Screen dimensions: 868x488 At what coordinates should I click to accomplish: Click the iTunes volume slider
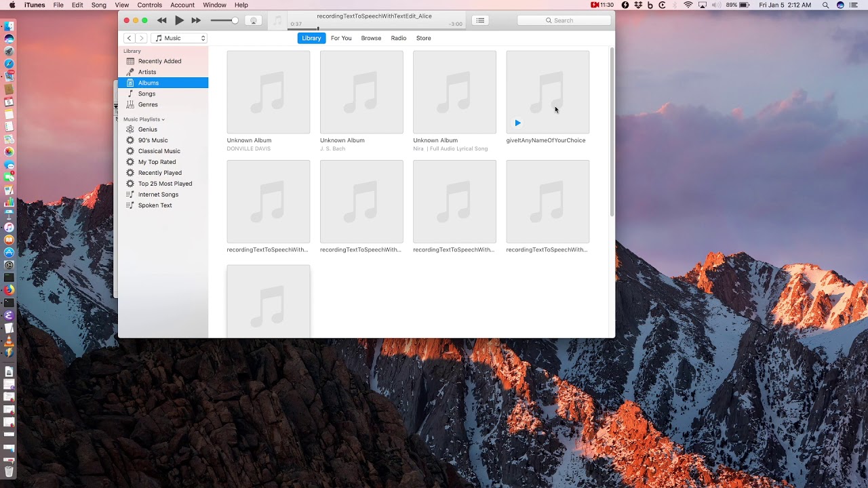[224, 20]
